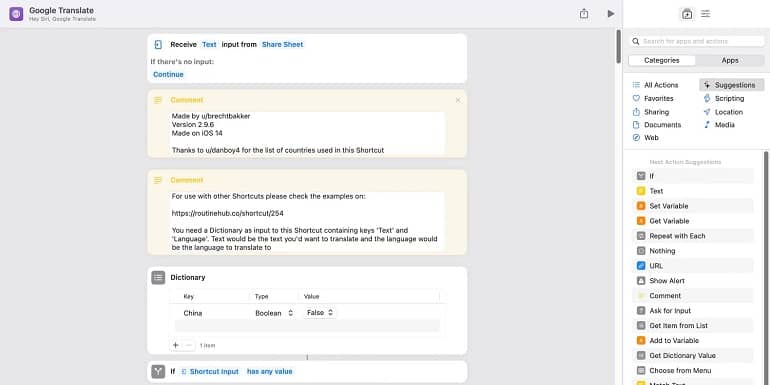Add the Get Item from List action

(x=692, y=326)
